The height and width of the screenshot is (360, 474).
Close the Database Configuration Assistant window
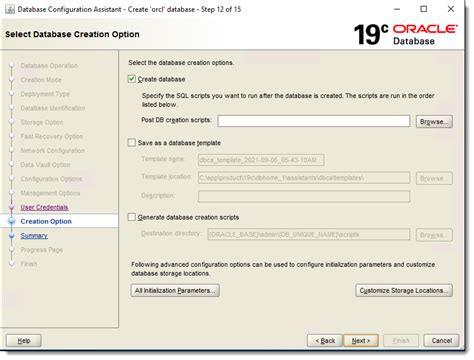[451, 9]
